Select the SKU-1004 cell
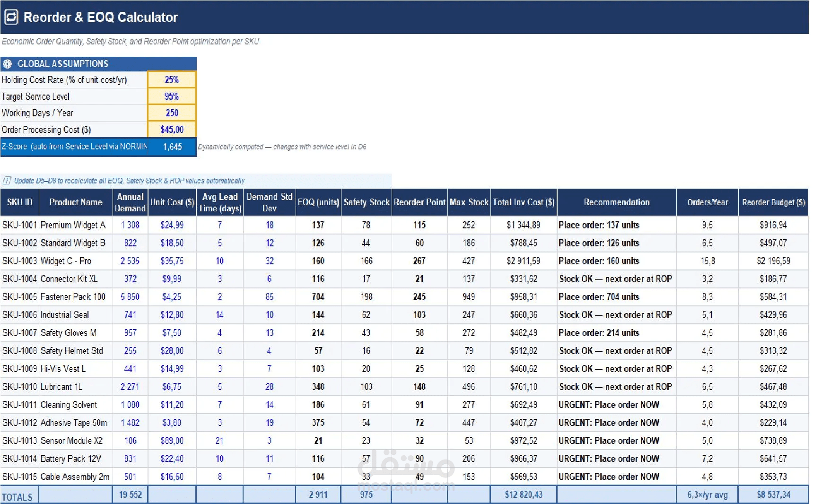This screenshot has width=813, height=504. tap(20, 279)
